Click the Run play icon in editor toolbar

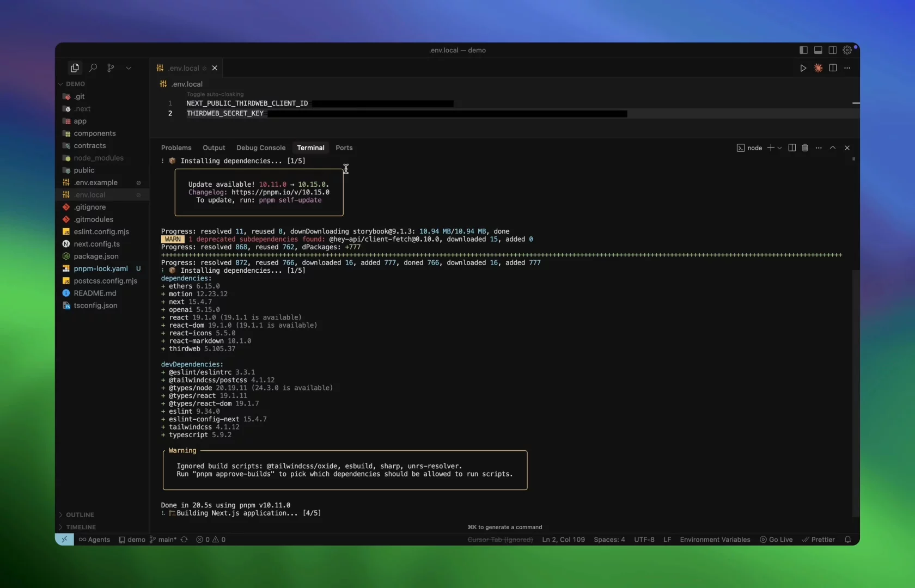tap(803, 68)
